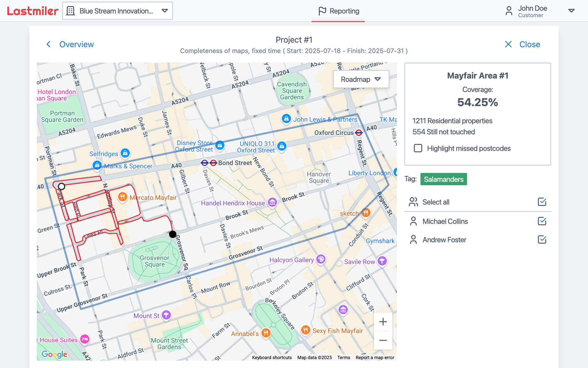588x368 pixels.
Task: Click Report a map error link
Action: point(375,358)
